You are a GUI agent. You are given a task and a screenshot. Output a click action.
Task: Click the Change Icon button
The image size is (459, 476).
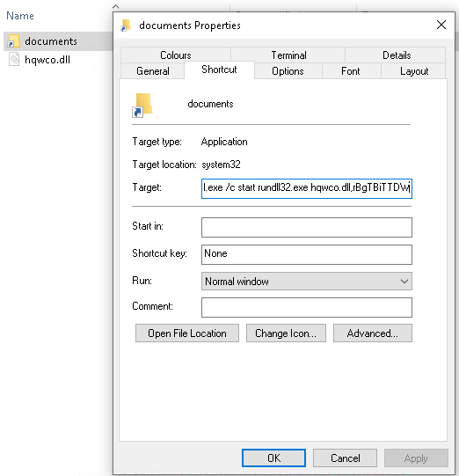pyautogui.click(x=286, y=333)
